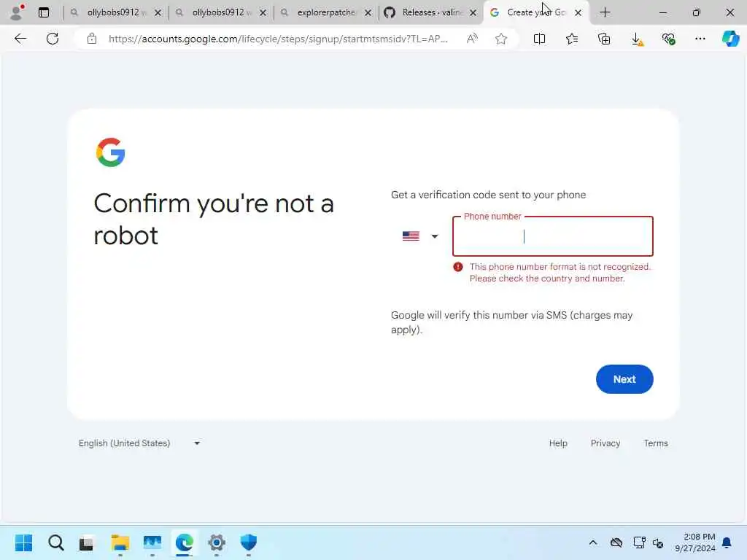The width and height of the screenshot is (747, 560).
Task: Open the Privacy link
Action: click(x=605, y=443)
